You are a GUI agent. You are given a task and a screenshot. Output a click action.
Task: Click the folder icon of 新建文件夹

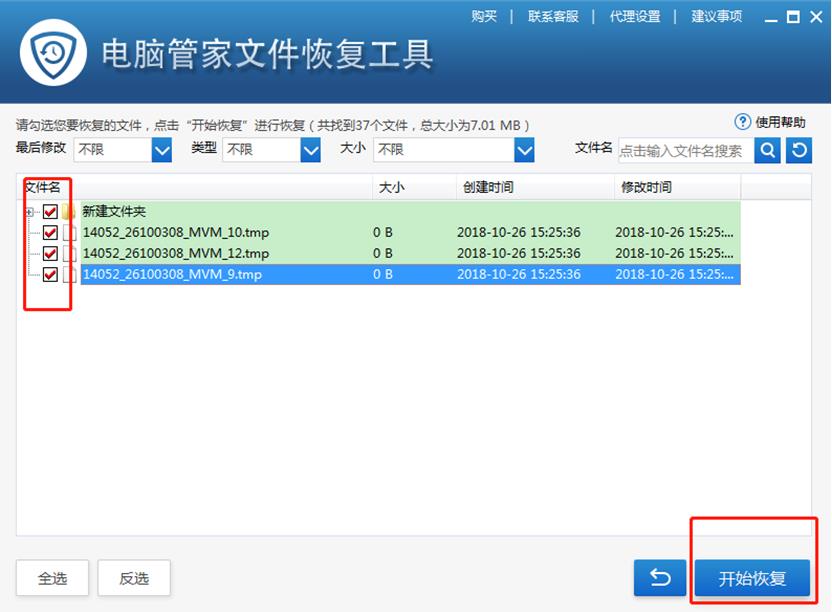click(67, 212)
